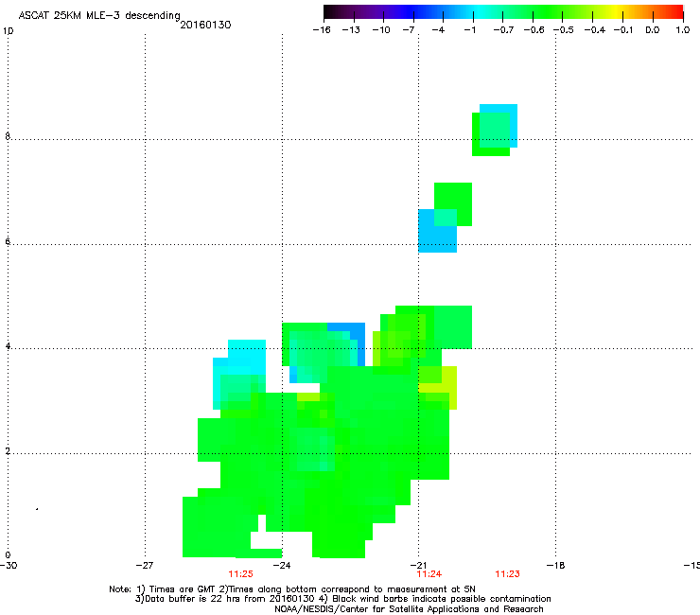Click the longitude axis label '-27'
700x615 pixels.
(x=145, y=565)
